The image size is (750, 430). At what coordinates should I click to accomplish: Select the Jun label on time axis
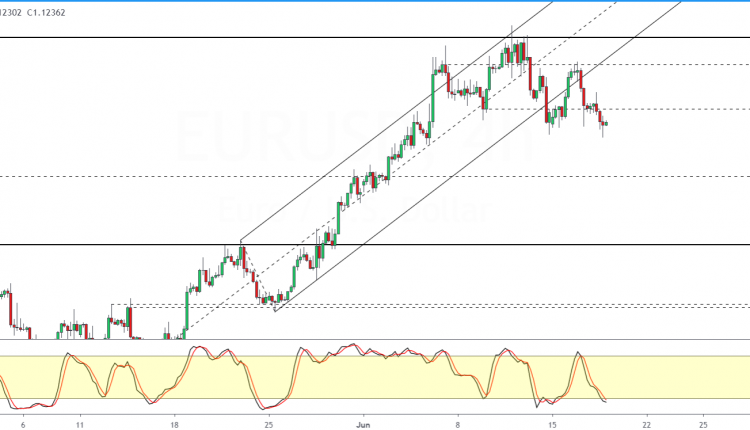(364, 425)
